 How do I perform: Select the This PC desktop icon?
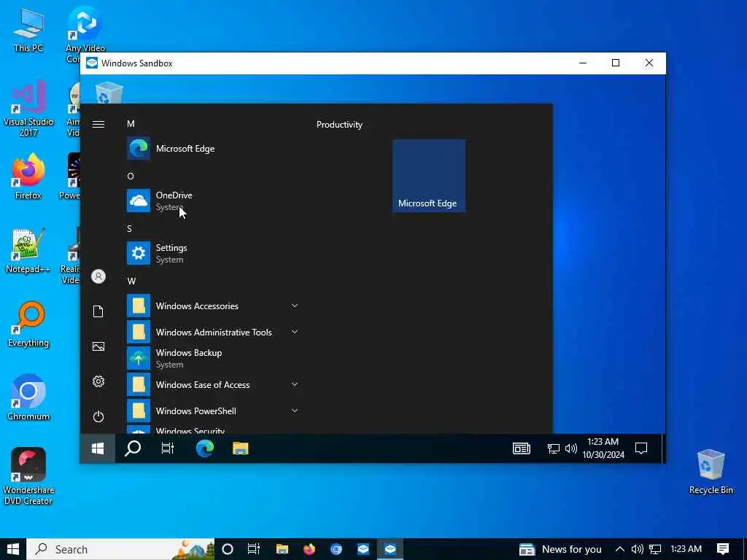[28, 29]
